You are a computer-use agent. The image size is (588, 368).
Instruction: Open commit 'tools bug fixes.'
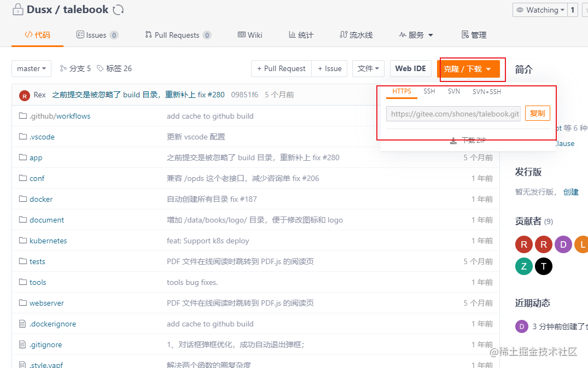click(x=193, y=282)
